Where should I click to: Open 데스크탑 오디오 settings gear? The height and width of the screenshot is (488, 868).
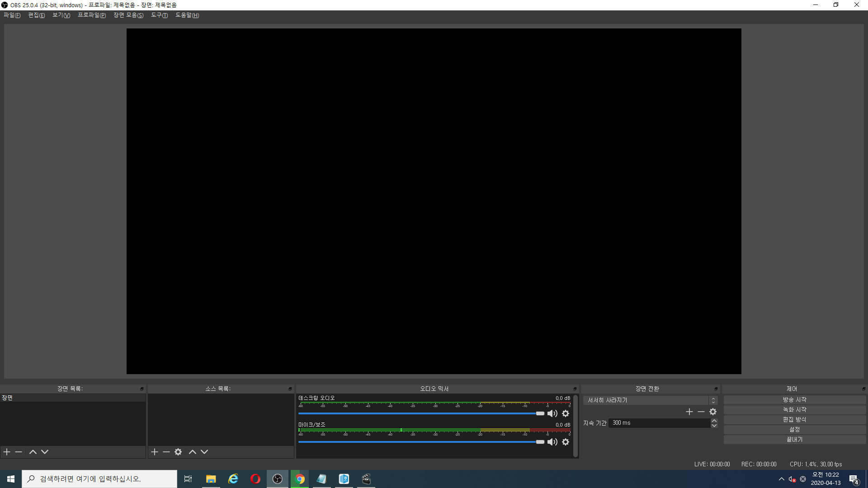click(566, 413)
